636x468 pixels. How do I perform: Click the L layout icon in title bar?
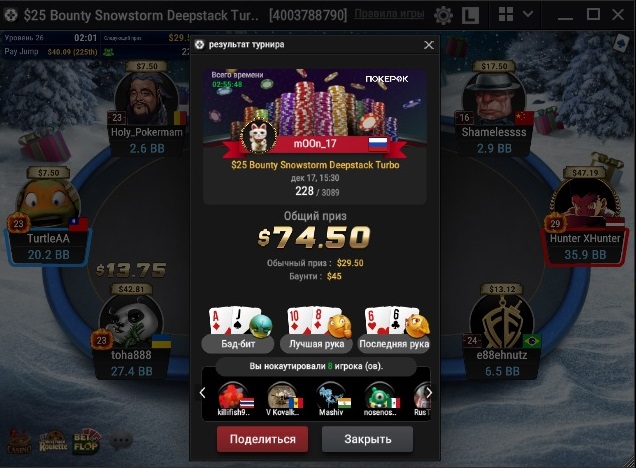471,16
